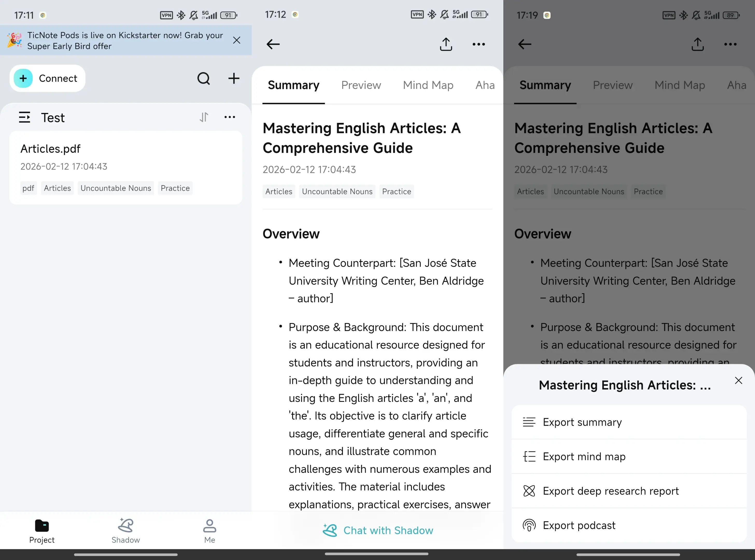Open the Me profile tab
The image size is (755, 560).
pos(209,530)
